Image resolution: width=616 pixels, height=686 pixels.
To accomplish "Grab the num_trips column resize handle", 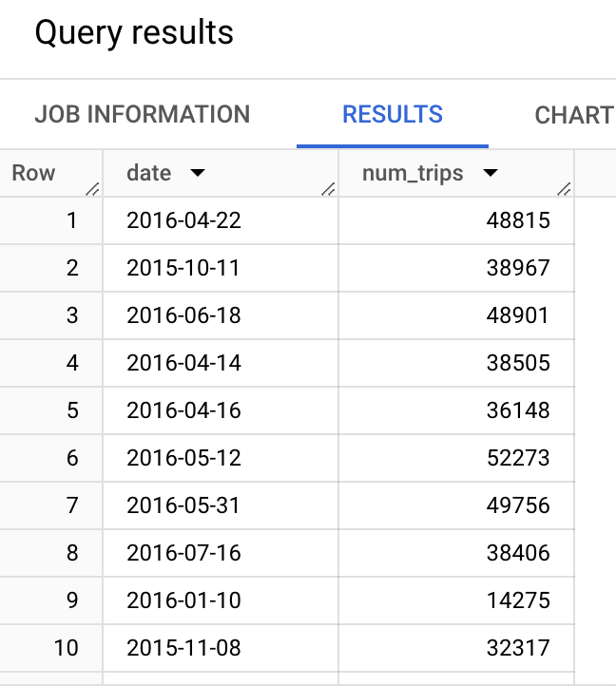I will [x=565, y=188].
